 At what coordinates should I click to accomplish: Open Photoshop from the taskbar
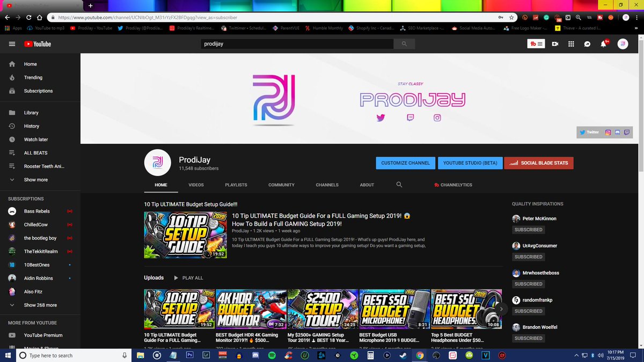[189, 355]
